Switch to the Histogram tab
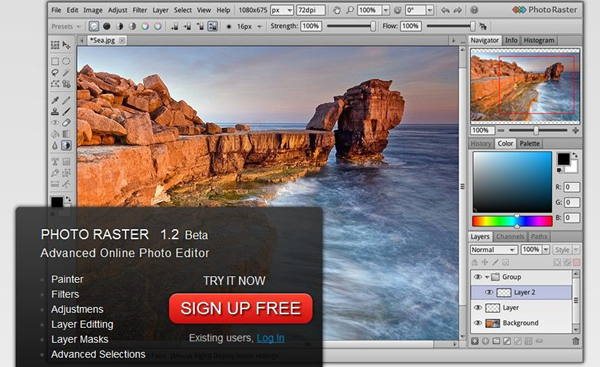 click(x=539, y=40)
